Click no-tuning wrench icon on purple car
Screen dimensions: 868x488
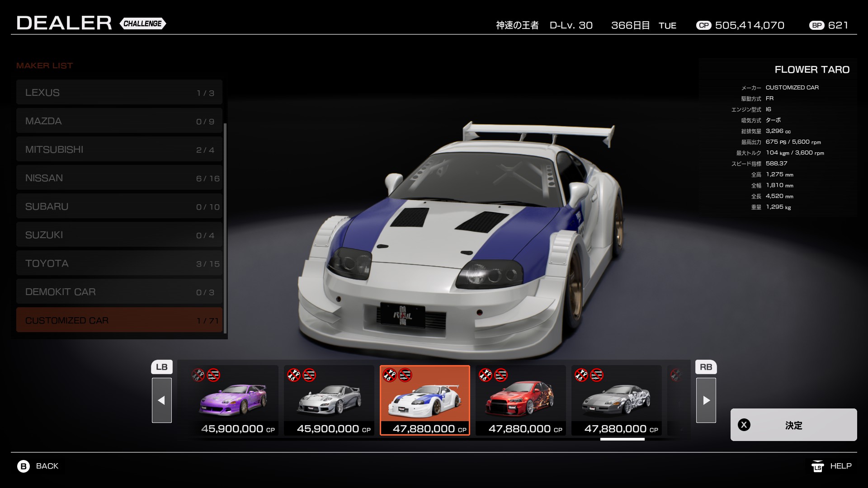coord(198,375)
